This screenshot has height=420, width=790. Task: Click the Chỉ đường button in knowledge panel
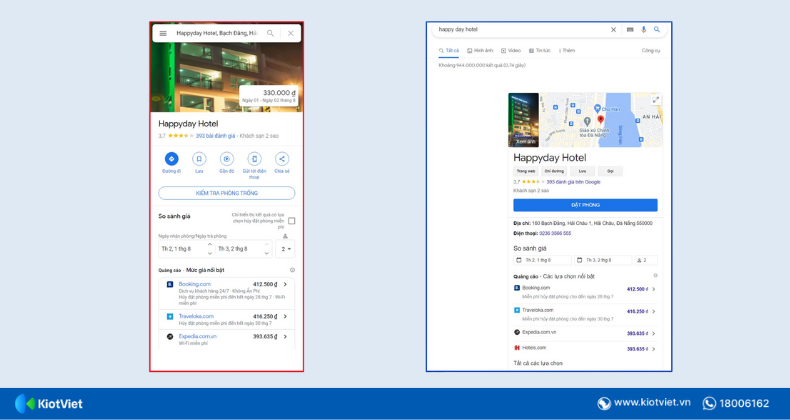click(x=554, y=171)
